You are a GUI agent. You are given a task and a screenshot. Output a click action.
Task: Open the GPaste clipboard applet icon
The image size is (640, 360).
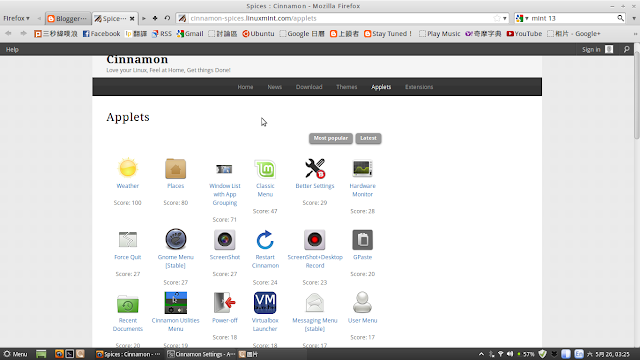coord(362,240)
